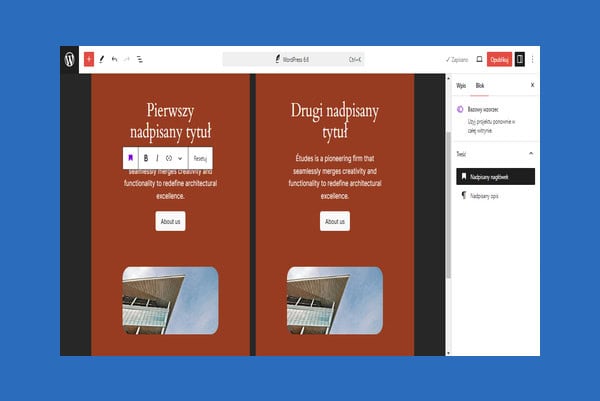
Task: Undo the last change
Action: click(114, 59)
